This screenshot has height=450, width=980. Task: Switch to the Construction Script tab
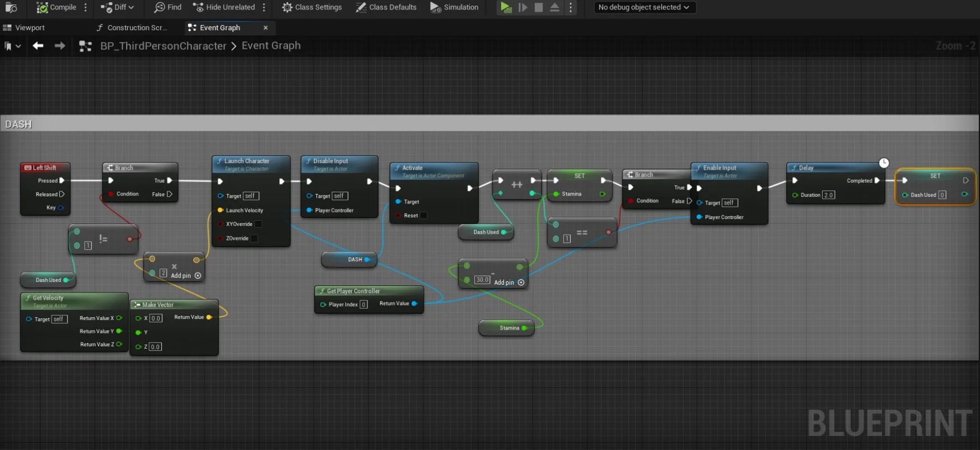132,27
